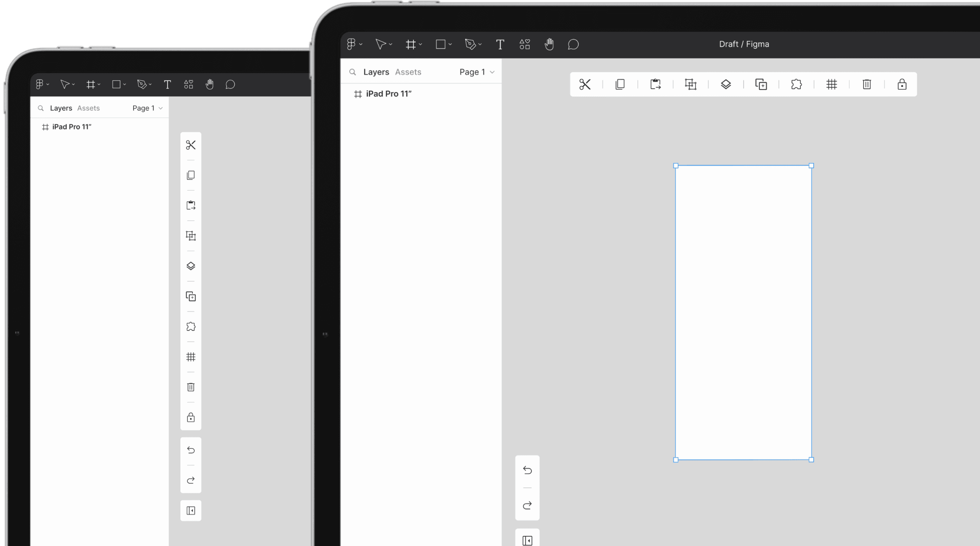Image resolution: width=980 pixels, height=546 pixels.
Task: Toggle the layout grid icon in horizontal toolbar
Action: point(831,84)
